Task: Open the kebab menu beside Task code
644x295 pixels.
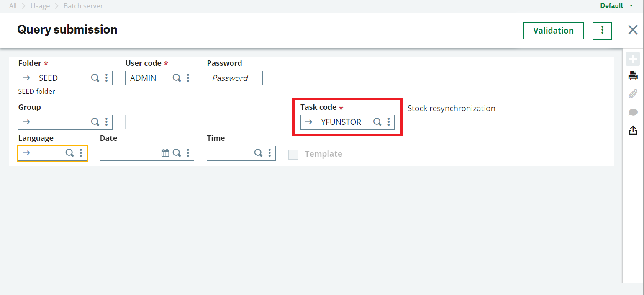Action: pos(389,122)
